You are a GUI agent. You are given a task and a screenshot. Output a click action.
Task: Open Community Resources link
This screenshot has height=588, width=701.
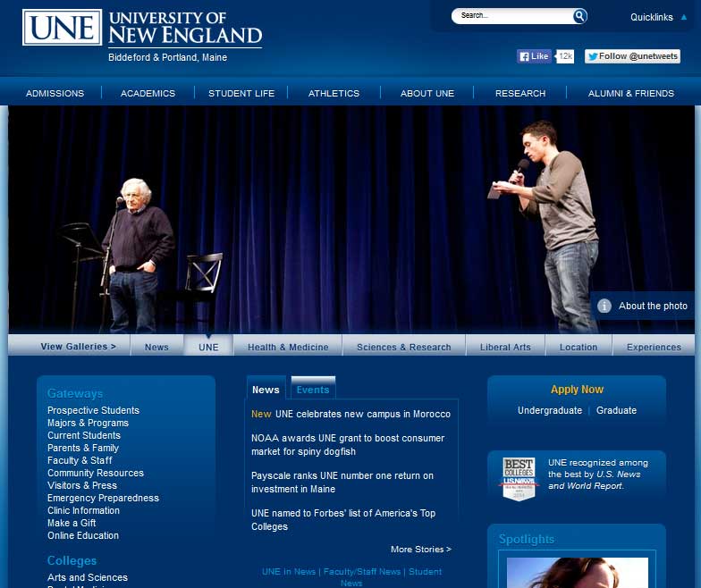pyautogui.click(x=96, y=473)
